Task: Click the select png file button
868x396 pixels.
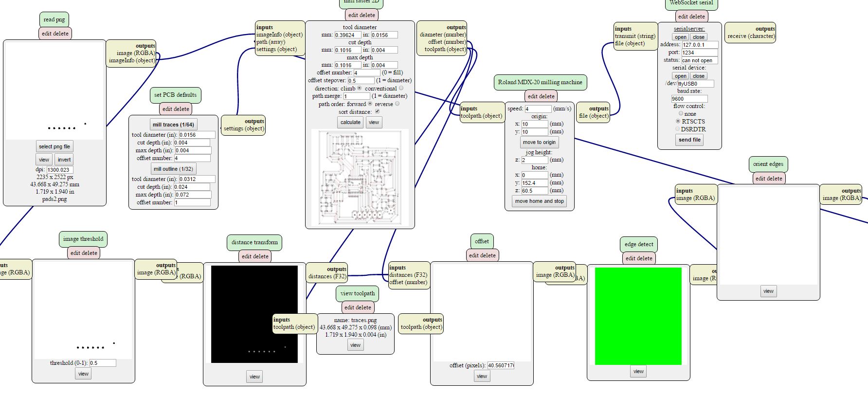Action: point(54,146)
